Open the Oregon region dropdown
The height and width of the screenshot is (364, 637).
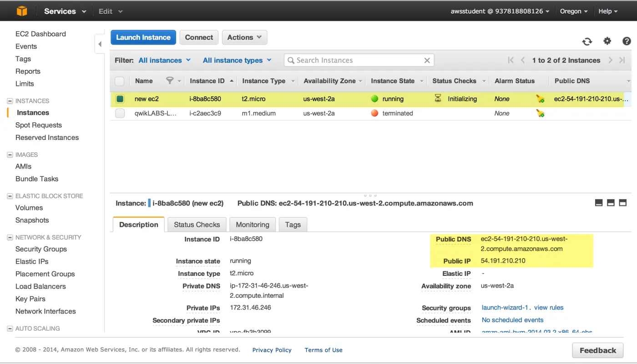tap(574, 11)
